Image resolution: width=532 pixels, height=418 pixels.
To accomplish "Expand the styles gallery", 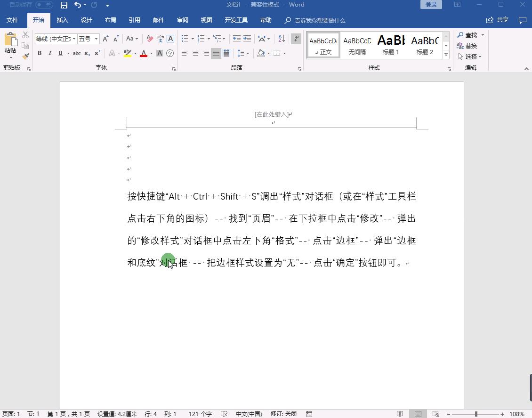I will [x=446, y=54].
